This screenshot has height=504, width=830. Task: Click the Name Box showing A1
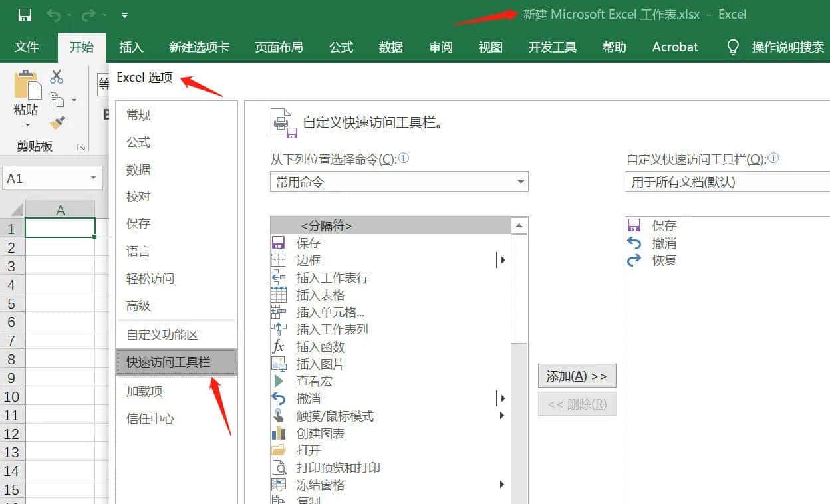[47, 178]
